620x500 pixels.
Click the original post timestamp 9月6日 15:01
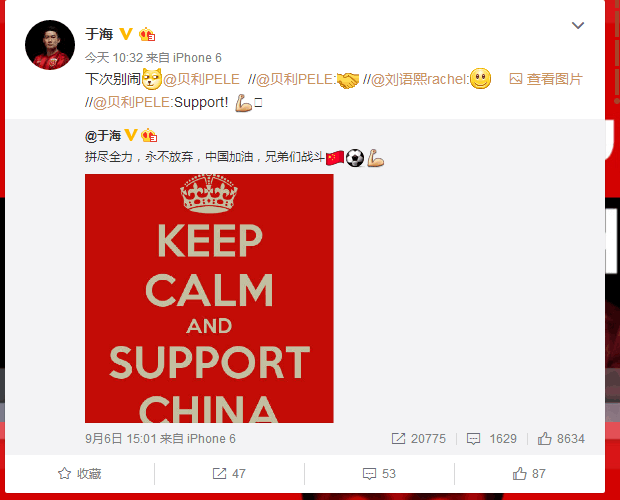point(121,439)
